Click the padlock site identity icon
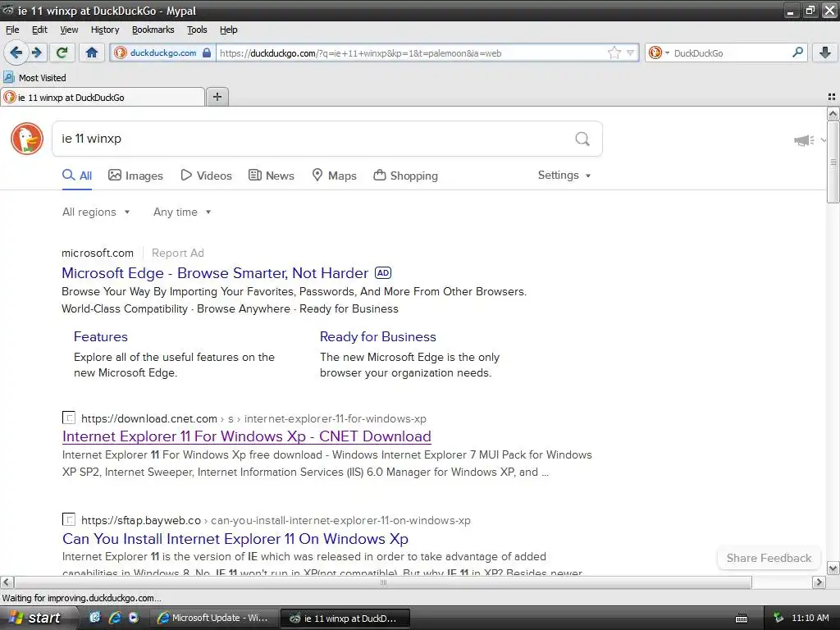840x630 pixels. point(206,52)
